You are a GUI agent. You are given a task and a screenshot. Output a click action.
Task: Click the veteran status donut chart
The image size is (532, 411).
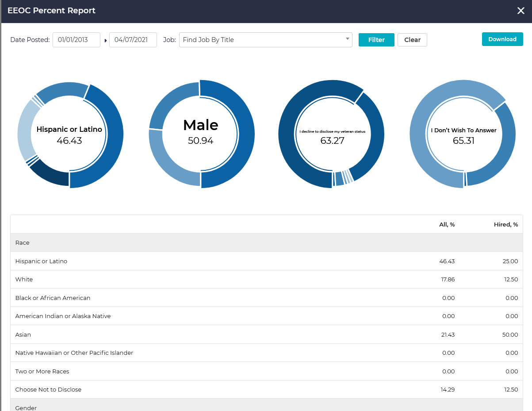pos(332,134)
